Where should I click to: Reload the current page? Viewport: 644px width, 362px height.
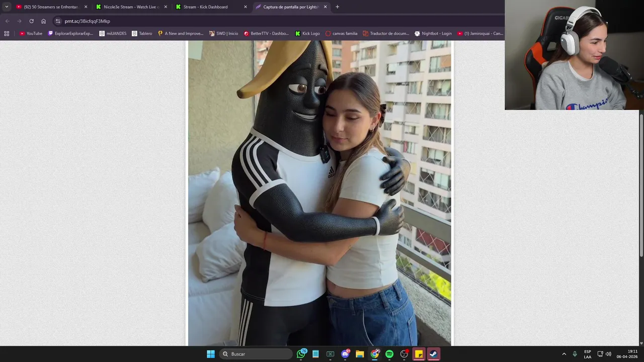tap(31, 21)
